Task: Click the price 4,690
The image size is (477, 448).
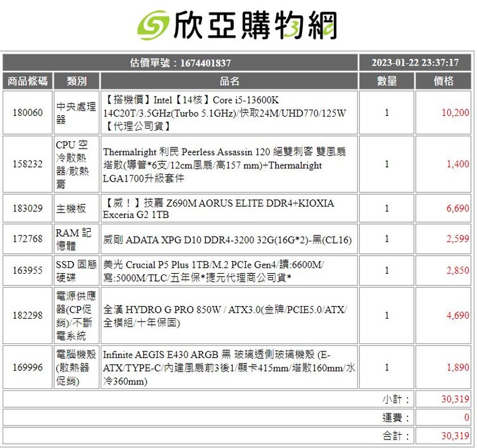Action: click(458, 315)
